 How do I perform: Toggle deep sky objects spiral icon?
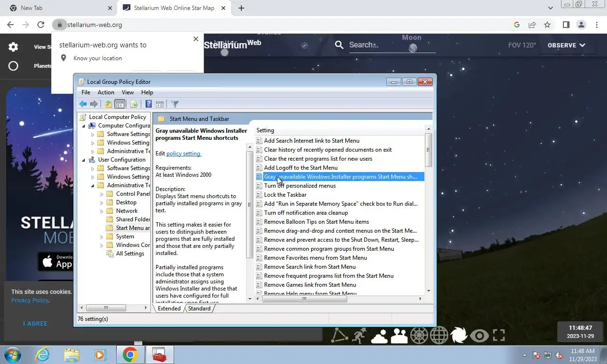(x=459, y=336)
